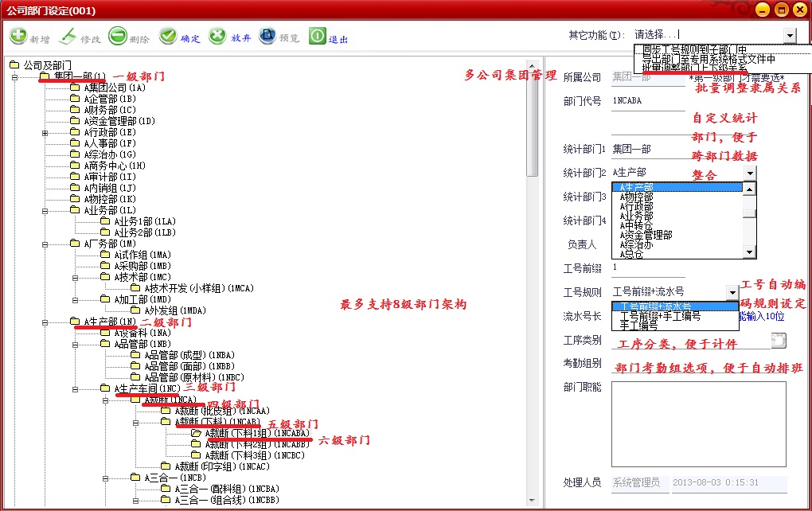Screen dimensions: 812x511
Task: Select tree item A技术开发(小样组)(1MCA)
Action: pyautogui.click(x=199, y=288)
